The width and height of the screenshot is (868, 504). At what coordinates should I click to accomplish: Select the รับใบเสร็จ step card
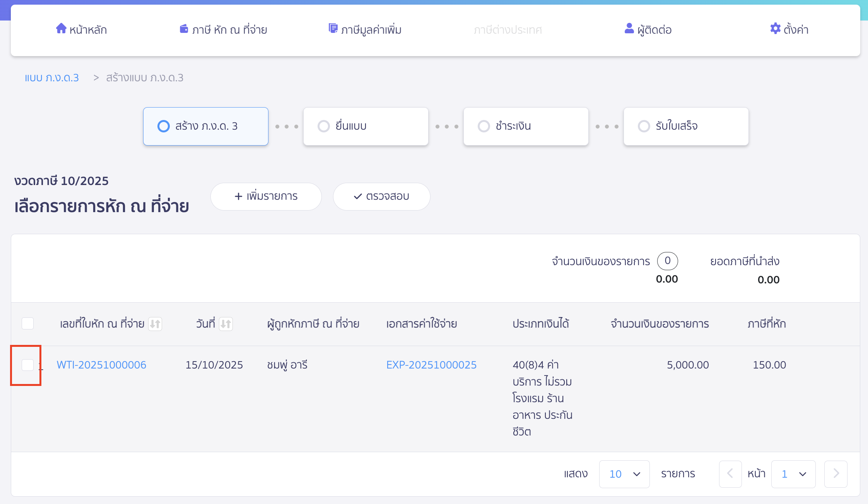685,126
